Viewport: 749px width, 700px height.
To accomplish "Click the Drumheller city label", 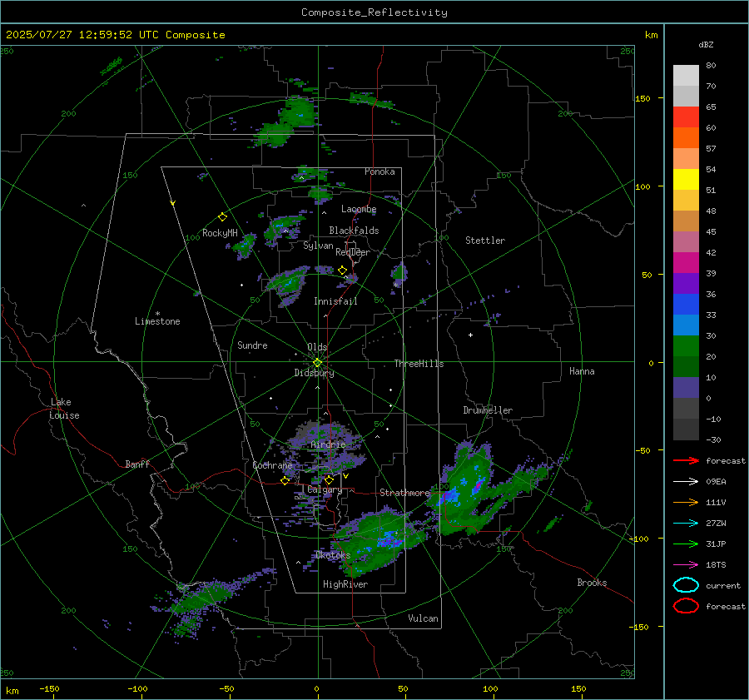I will pos(488,410).
